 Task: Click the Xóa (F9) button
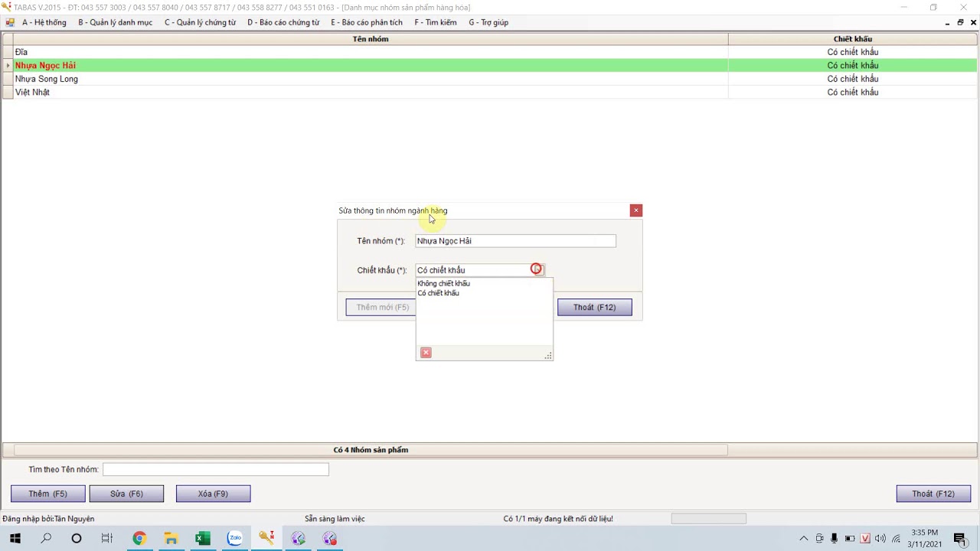(x=213, y=494)
